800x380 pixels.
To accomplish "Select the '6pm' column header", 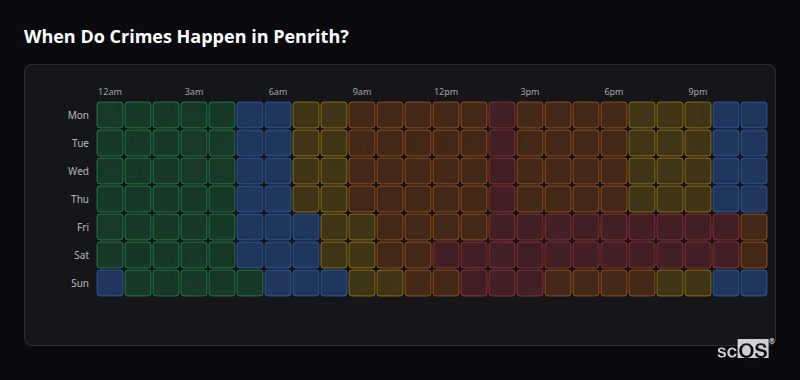I will click(614, 92).
